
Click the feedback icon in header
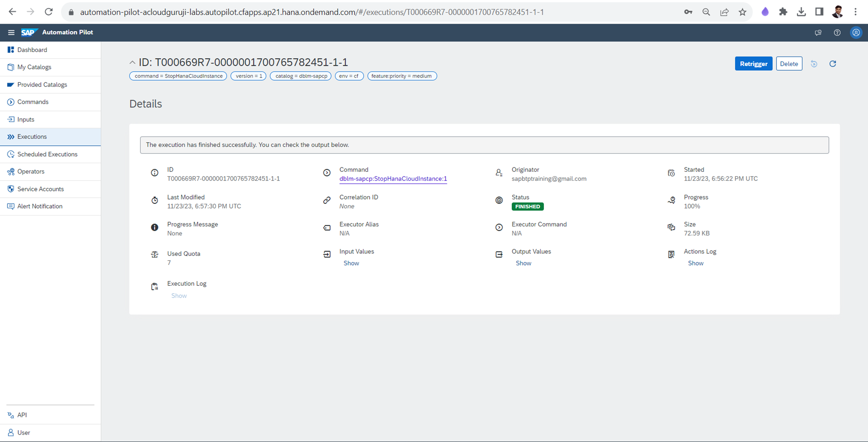pyautogui.click(x=818, y=33)
